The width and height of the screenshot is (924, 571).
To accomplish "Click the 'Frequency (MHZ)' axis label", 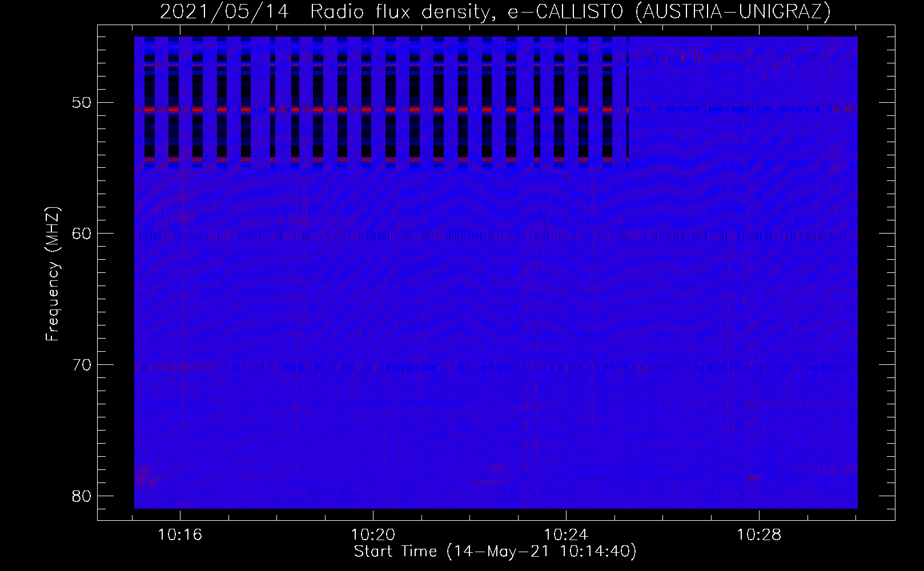I will pyautogui.click(x=53, y=275).
